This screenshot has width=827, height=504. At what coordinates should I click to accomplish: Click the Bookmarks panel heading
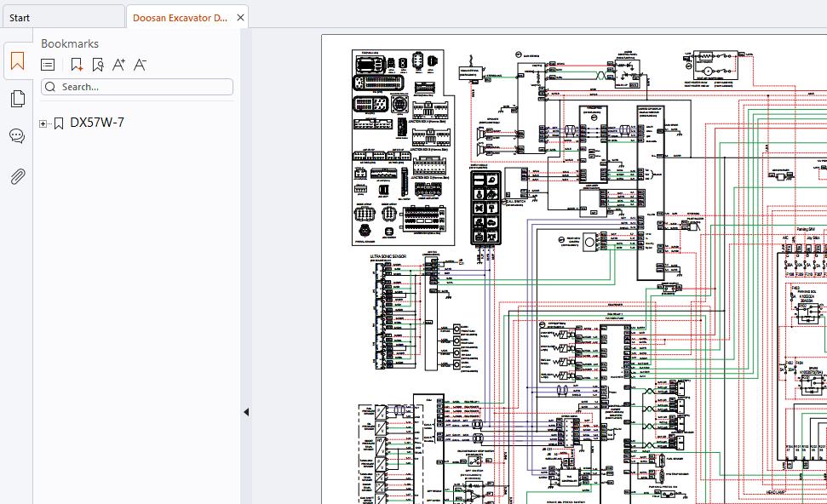coord(70,43)
